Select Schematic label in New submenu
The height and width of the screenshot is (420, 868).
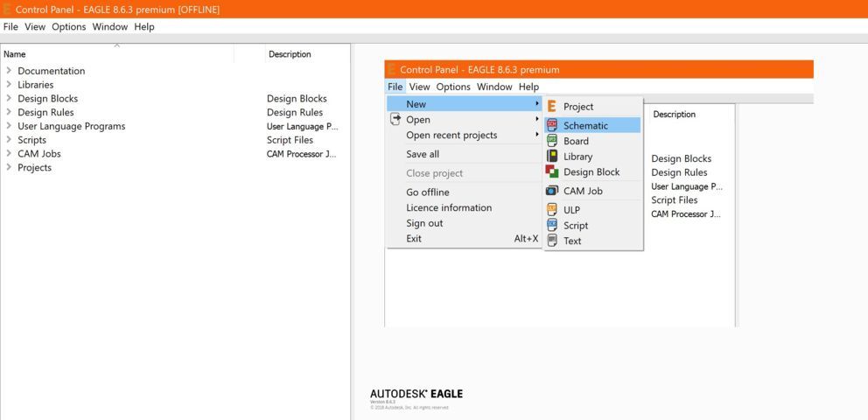pyautogui.click(x=585, y=125)
